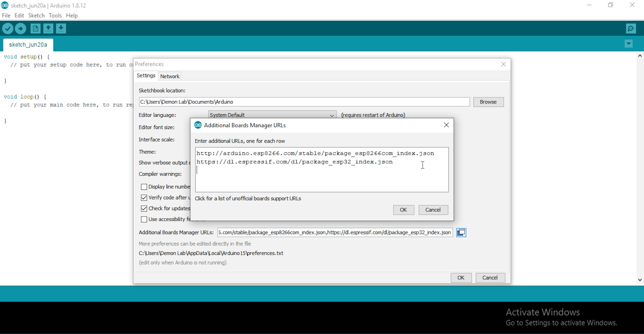
Task: Open the Additional Boards Manager URLs editor icon
Action: click(461, 232)
